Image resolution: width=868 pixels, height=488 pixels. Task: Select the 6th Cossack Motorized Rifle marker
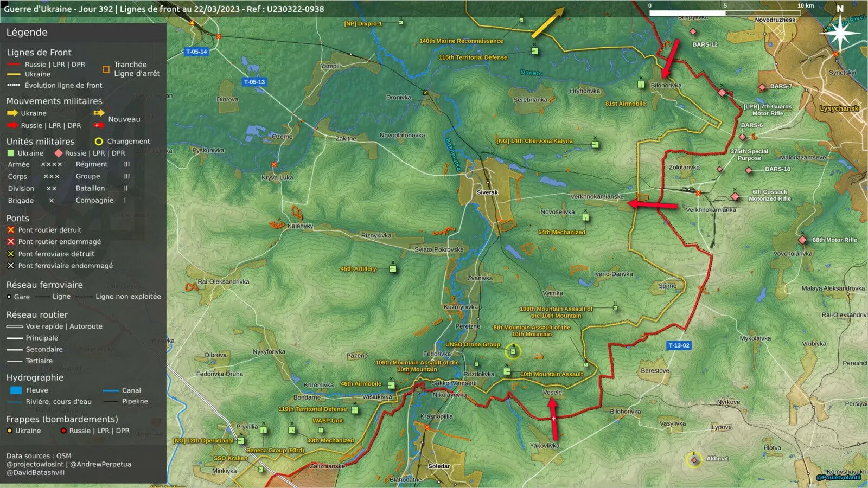(735, 196)
